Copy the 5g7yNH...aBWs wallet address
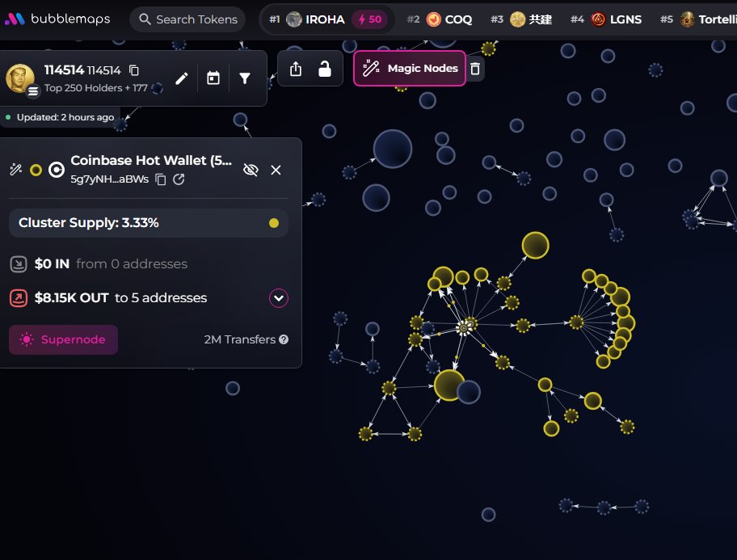 point(161,179)
